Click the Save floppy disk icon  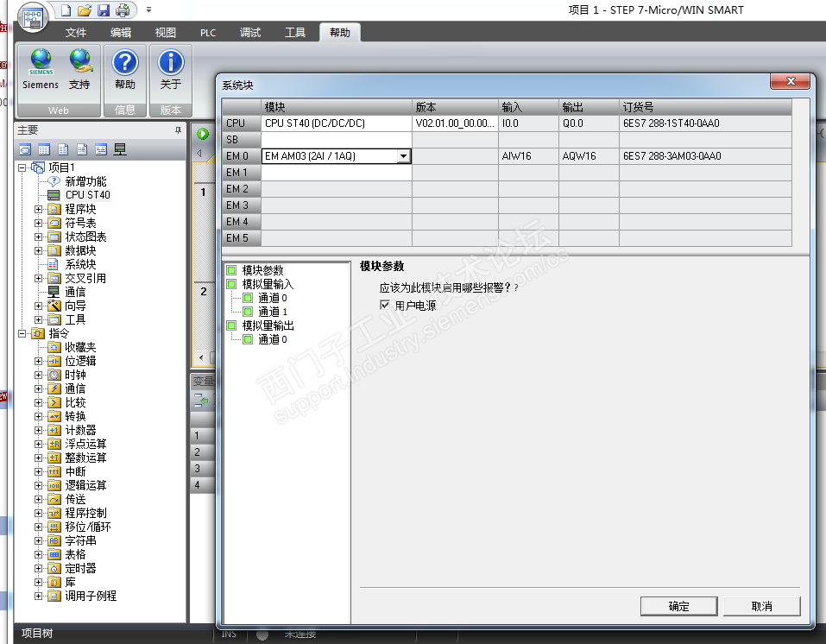(104, 10)
